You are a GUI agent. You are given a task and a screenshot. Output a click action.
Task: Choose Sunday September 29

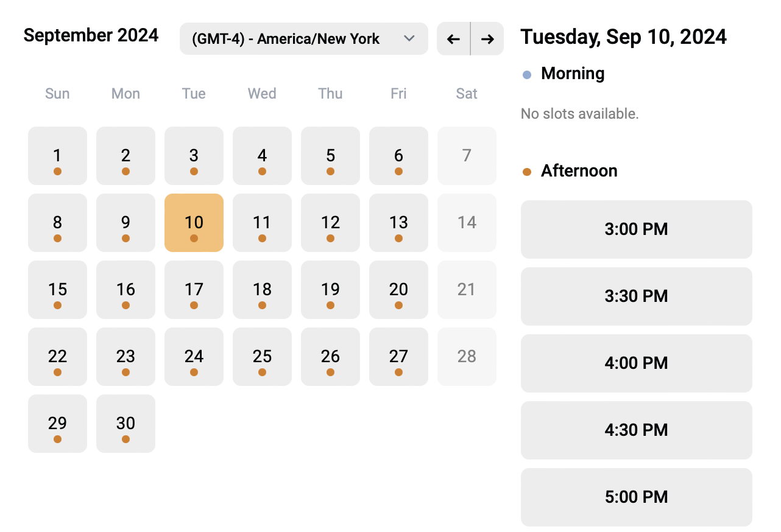click(x=57, y=424)
